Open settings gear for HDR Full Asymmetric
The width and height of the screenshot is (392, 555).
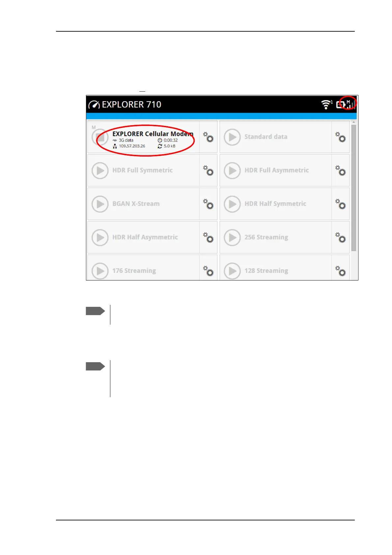tap(340, 170)
